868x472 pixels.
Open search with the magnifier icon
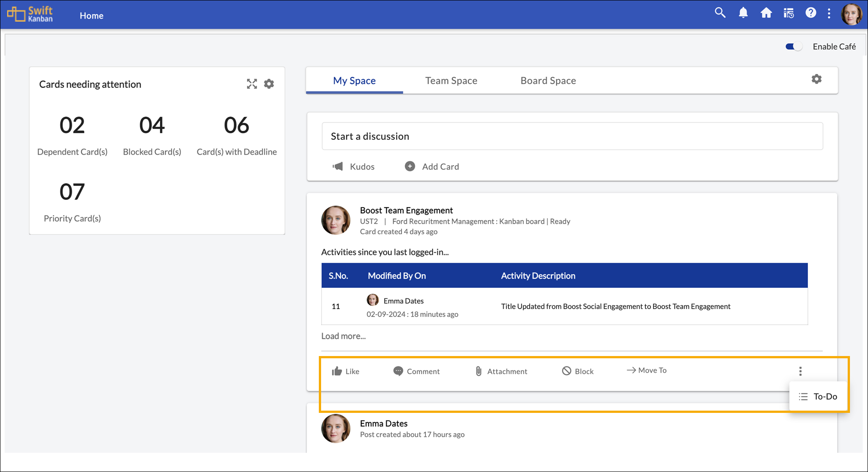click(720, 13)
